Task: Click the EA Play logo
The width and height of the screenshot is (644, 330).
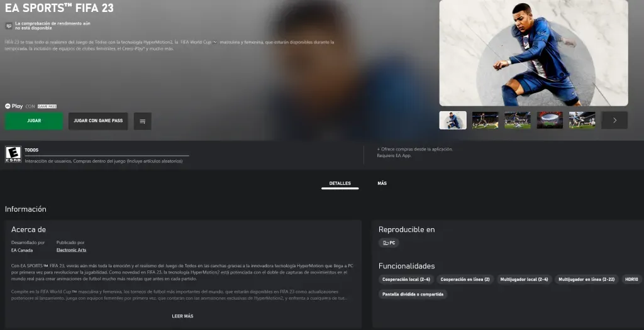Action: (x=14, y=106)
